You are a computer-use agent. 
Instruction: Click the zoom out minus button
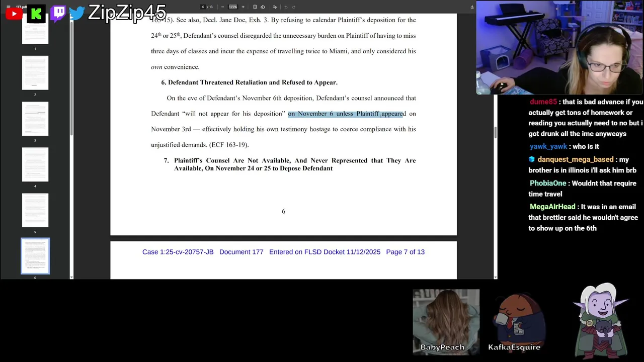click(222, 7)
